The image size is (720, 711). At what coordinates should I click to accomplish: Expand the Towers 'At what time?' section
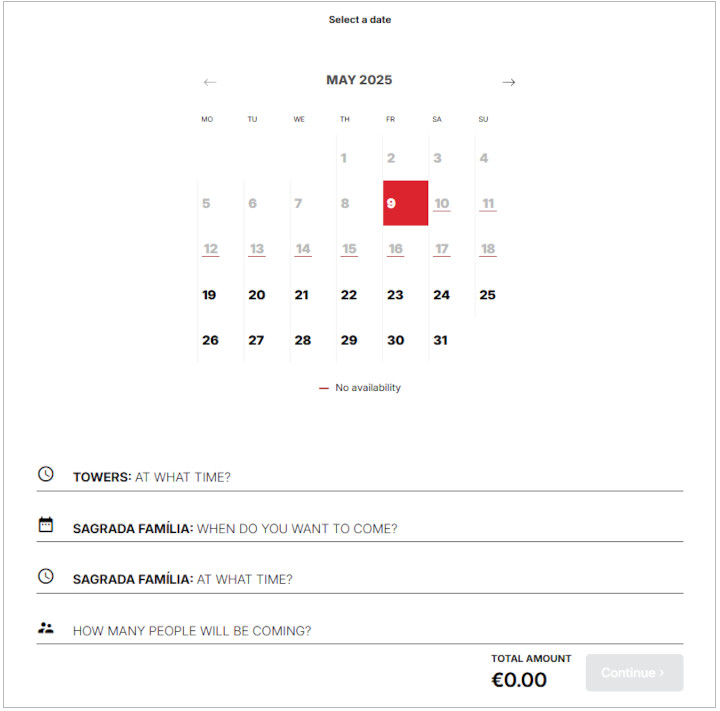pos(360,477)
